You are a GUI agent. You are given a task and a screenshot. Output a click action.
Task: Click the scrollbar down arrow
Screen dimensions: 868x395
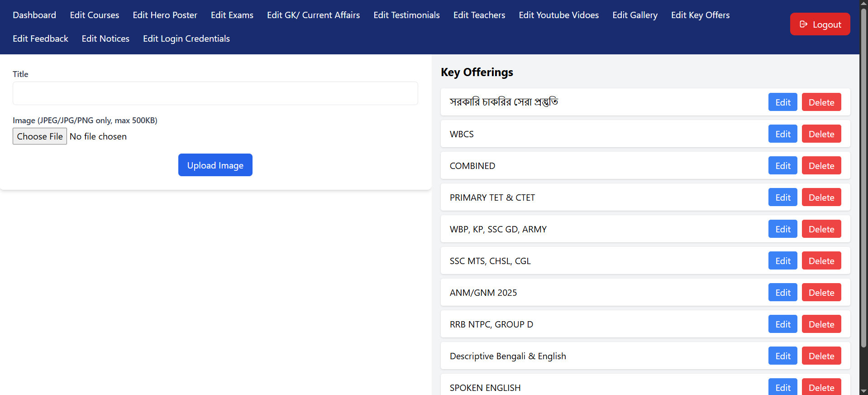coord(863,391)
